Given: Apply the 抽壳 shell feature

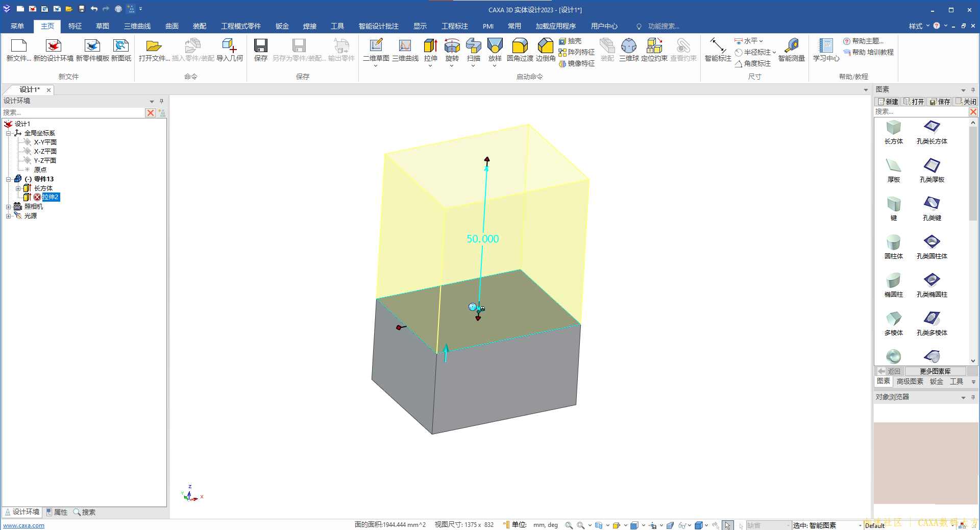Looking at the screenshot, I should coord(570,41).
